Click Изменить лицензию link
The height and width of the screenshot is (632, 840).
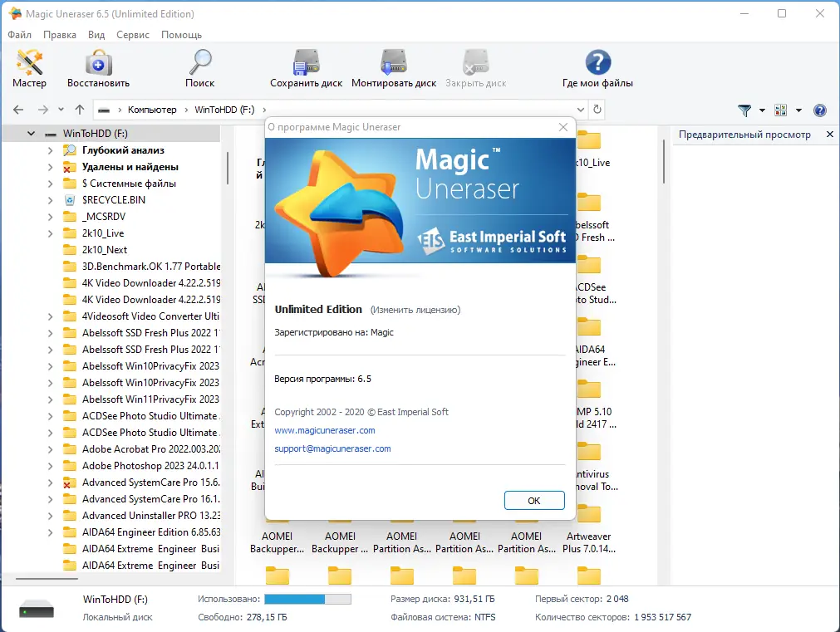tap(415, 310)
